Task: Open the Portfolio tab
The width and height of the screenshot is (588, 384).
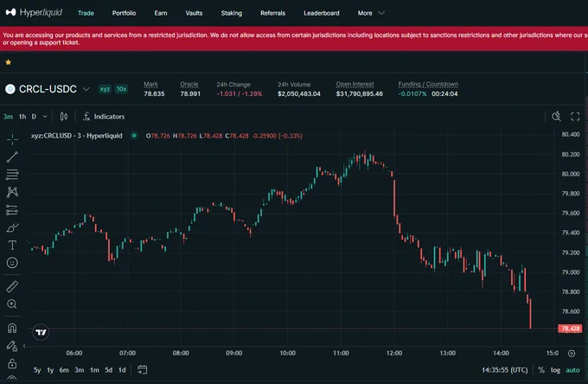Action: pos(124,13)
